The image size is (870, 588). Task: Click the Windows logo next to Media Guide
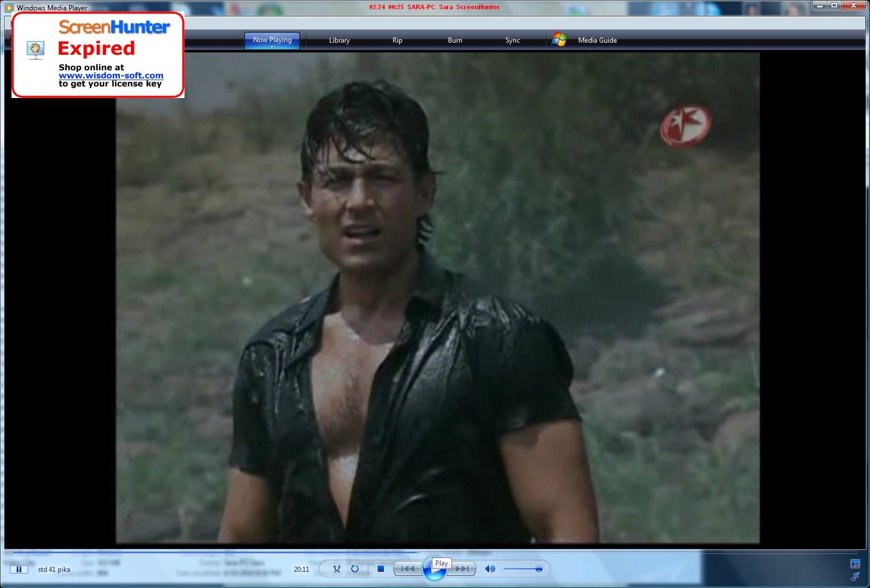(x=559, y=40)
